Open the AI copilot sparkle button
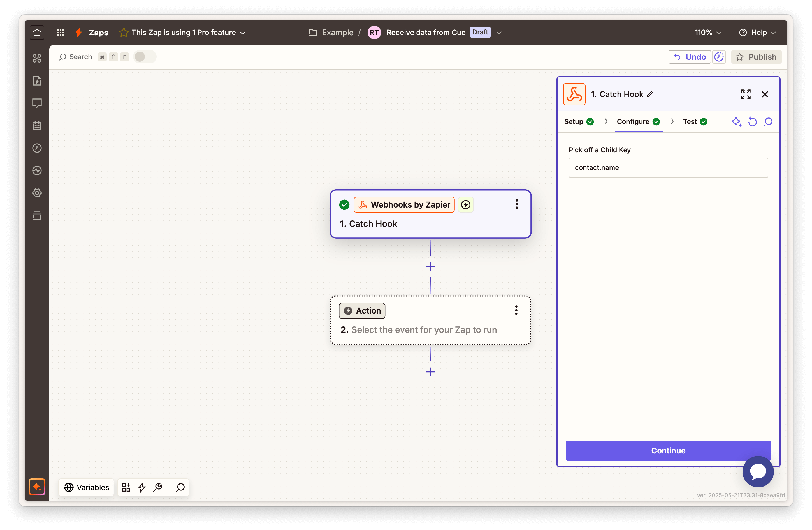Image resolution: width=812 pixels, height=530 pixels. pos(37,487)
